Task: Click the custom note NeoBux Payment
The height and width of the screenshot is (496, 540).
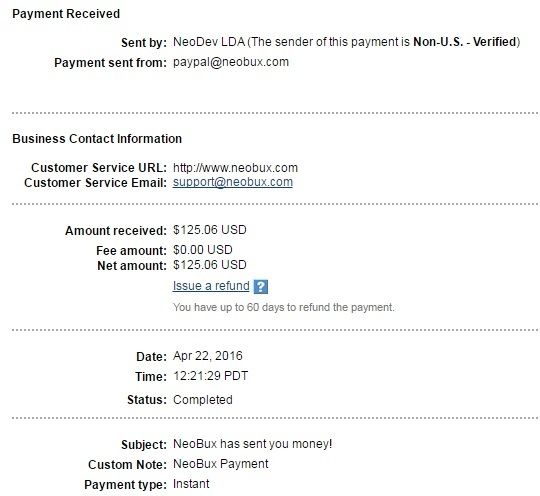Action: [x=220, y=464]
